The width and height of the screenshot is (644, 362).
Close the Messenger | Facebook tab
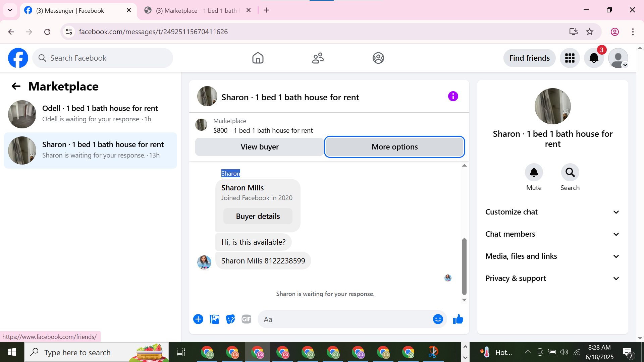pyautogui.click(x=129, y=10)
